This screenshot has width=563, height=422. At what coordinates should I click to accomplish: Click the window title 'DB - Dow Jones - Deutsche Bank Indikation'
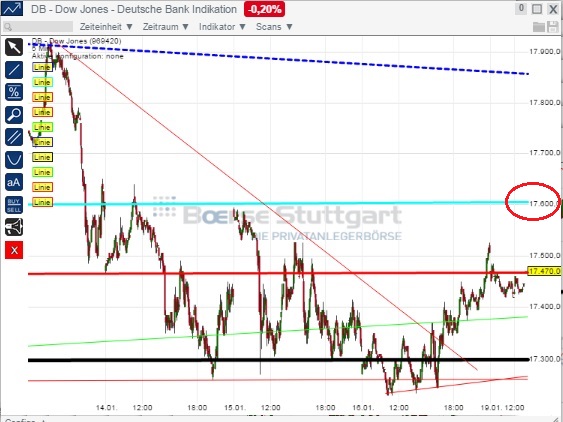pyautogui.click(x=134, y=9)
